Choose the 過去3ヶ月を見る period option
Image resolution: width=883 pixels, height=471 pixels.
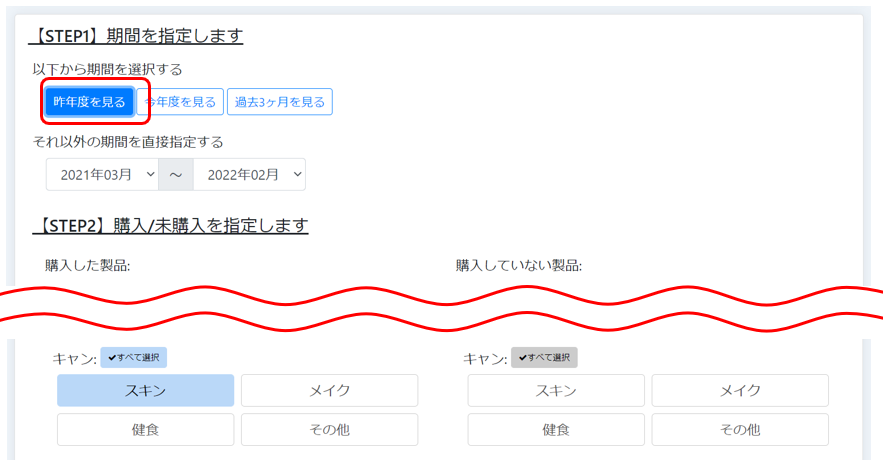click(280, 101)
